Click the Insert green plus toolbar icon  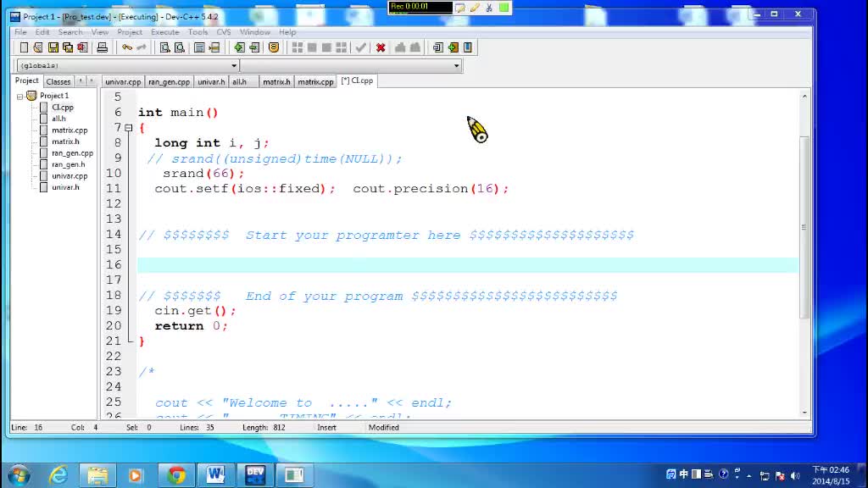click(239, 47)
